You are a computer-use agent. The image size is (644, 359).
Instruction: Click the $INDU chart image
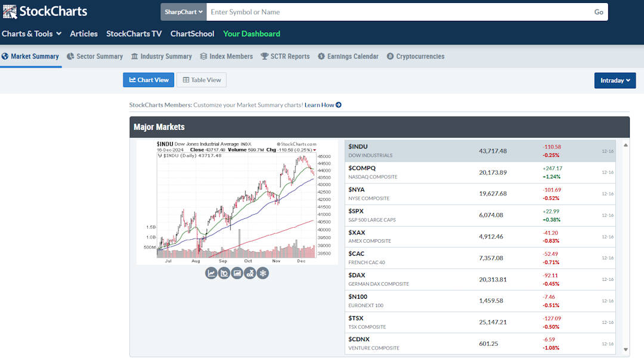click(x=237, y=202)
